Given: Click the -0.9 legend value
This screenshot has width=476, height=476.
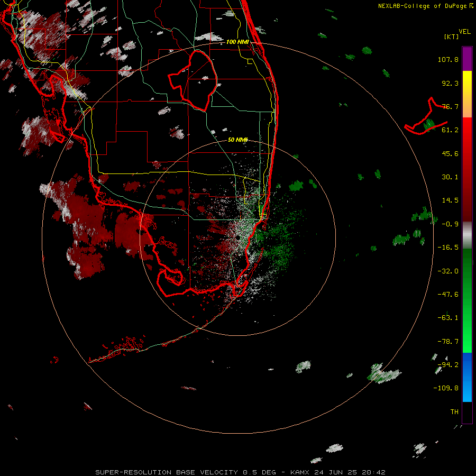Looking at the screenshot, I should click(450, 224).
